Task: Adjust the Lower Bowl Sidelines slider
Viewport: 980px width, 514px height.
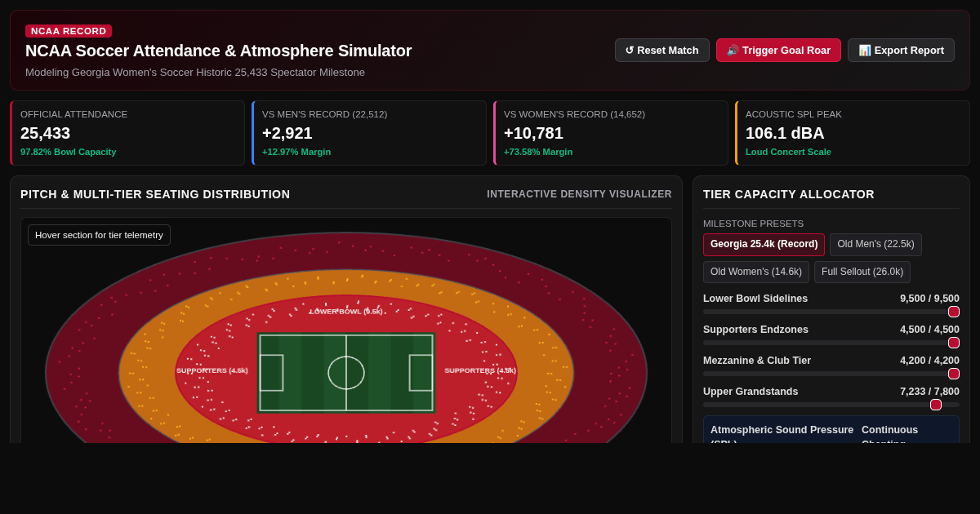Action: pyautogui.click(x=831, y=312)
